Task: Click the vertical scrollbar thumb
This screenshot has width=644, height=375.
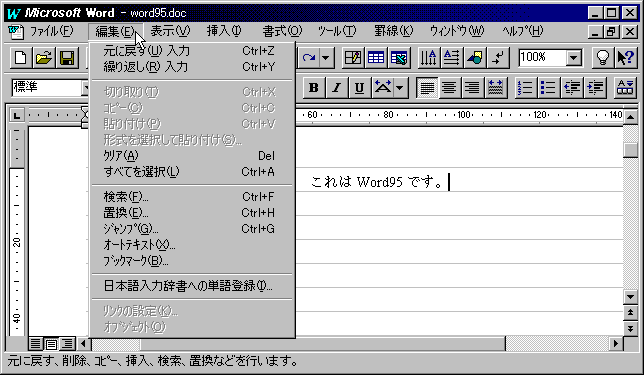Action: [630, 150]
